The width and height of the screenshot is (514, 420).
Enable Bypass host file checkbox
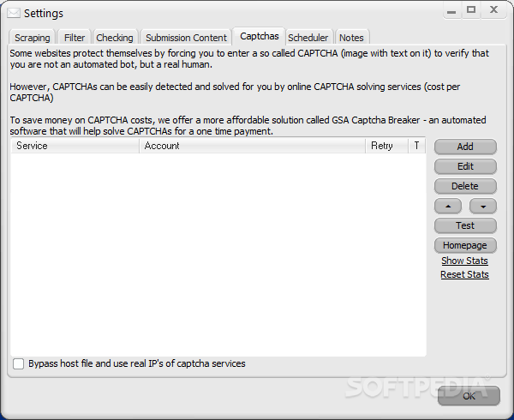[18, 364]
